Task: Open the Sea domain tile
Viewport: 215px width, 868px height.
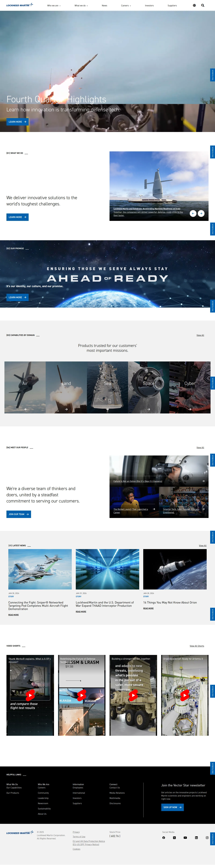Action: (x=107, y=387)
